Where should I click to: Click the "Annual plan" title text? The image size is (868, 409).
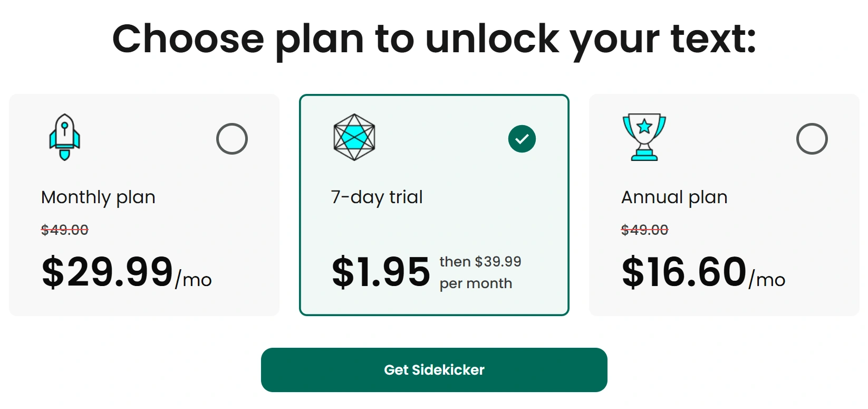click(674, 197)
